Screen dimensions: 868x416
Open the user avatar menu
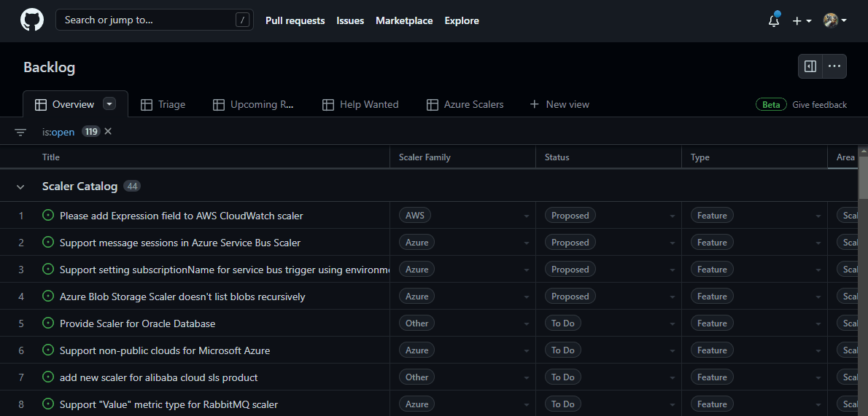click(x=834, y=20)
